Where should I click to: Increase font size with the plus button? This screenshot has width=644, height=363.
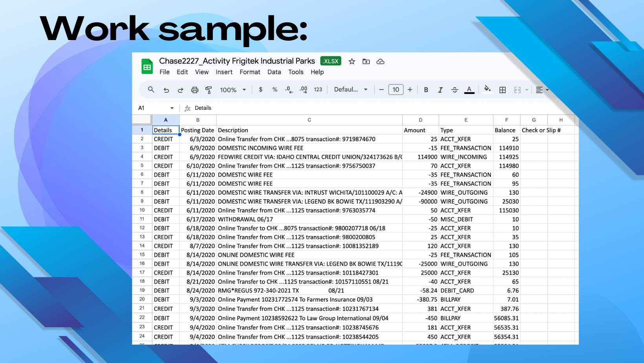click(410, 90)
